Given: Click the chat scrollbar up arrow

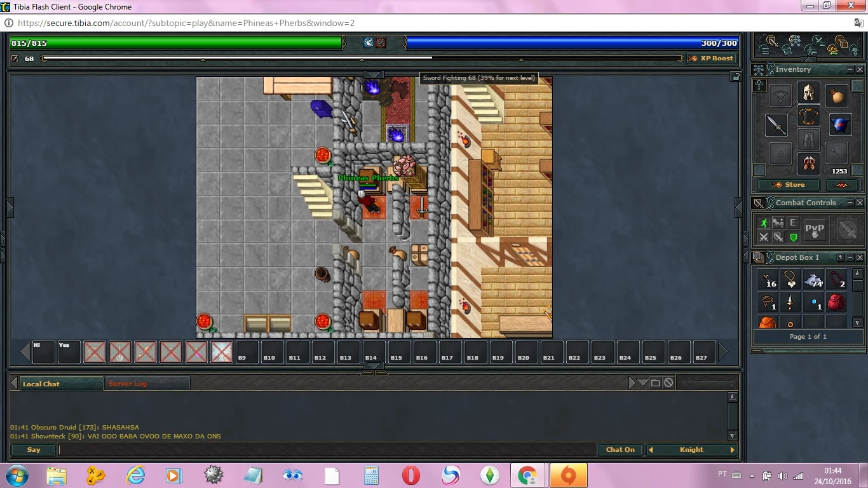Looking at the screenshot, I should click(732, 397).
